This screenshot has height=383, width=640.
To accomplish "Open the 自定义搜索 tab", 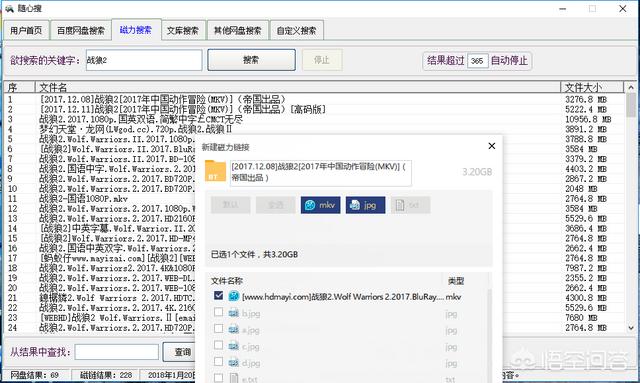I will tap(297, 30).
